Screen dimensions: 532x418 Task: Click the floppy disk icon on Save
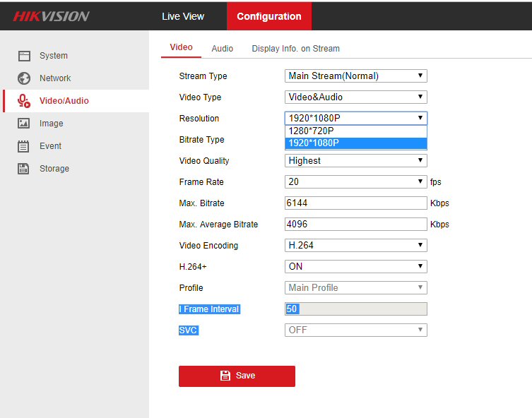coord(225,376)
